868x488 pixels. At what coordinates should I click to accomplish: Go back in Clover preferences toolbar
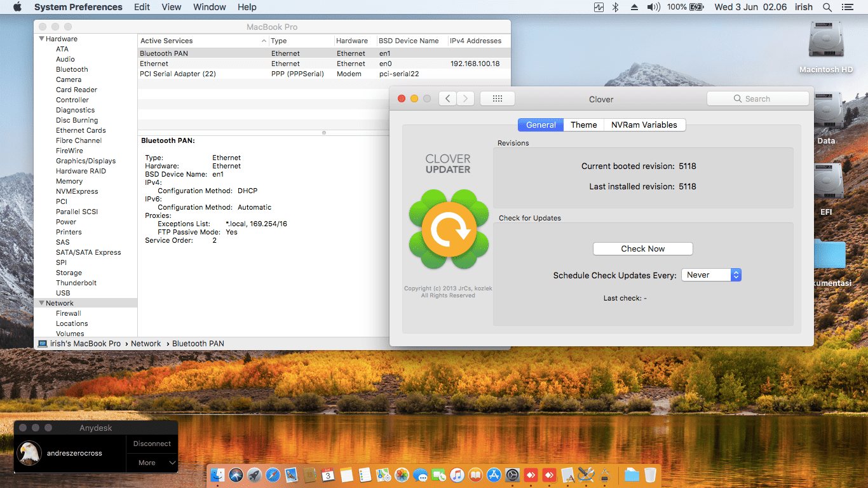[x=447, y=98]
